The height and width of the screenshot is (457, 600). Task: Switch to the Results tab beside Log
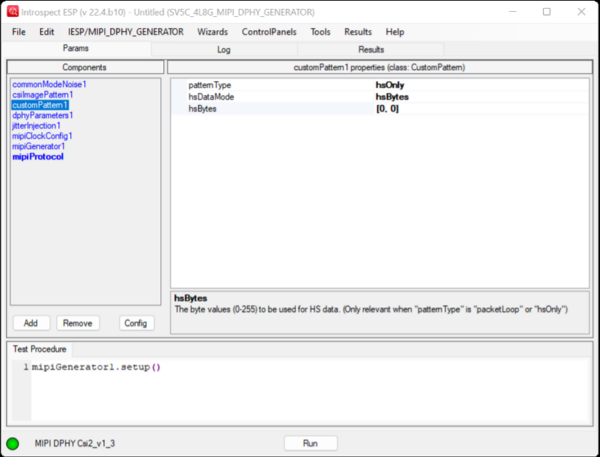tap(369, 49)
